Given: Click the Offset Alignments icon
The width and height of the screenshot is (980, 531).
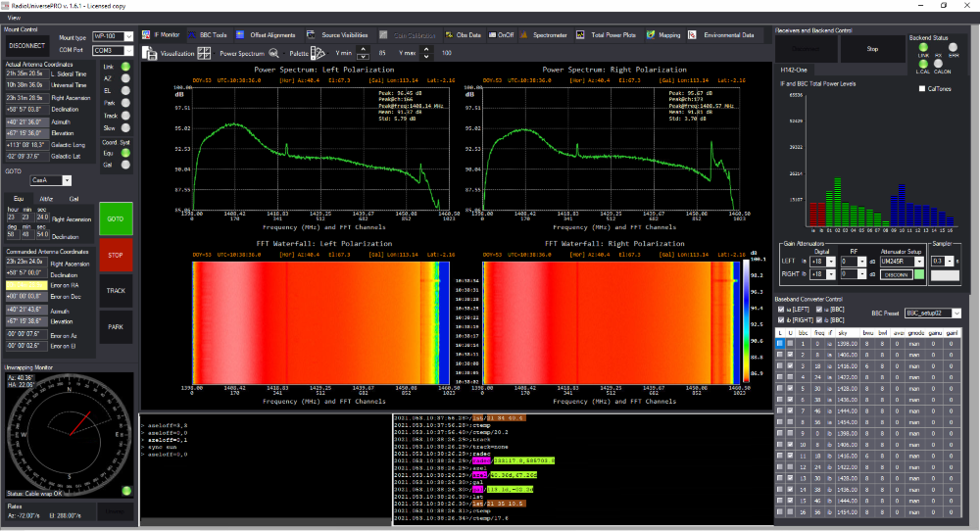Looking at the screenshot, I should (241, 34).
